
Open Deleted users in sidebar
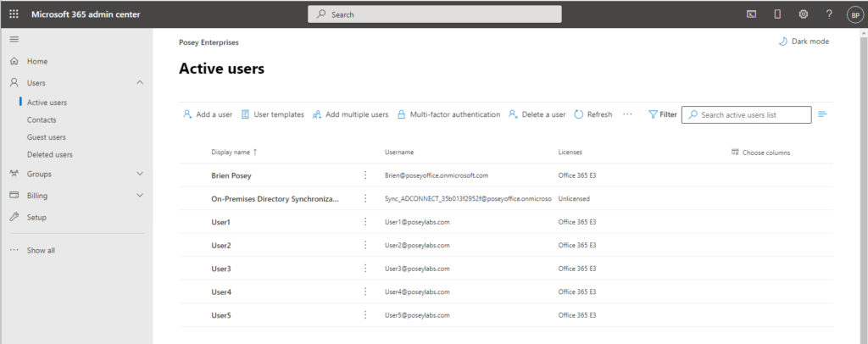50,154
